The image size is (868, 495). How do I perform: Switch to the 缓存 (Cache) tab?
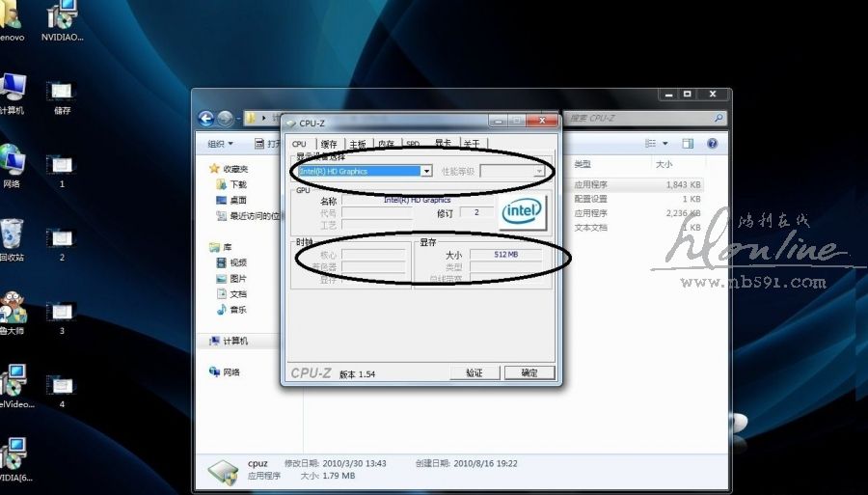[x=329, y=144]
